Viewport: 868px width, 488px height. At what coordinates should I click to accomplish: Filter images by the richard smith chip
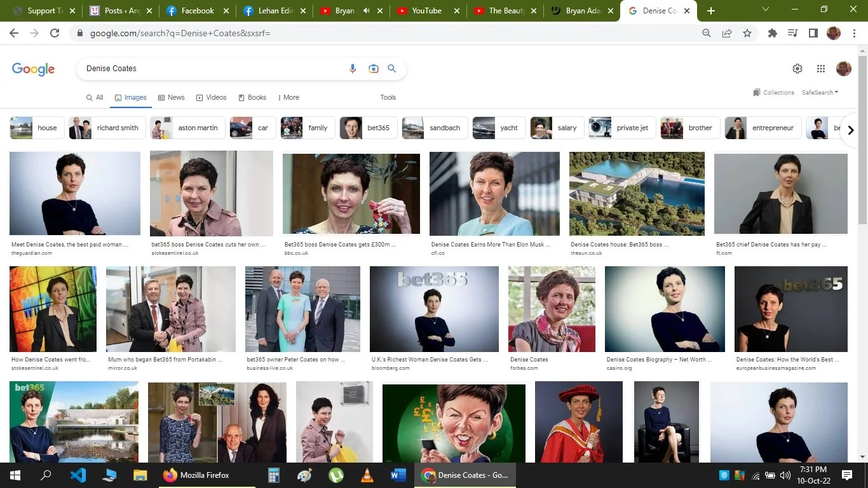pos(107,128)
